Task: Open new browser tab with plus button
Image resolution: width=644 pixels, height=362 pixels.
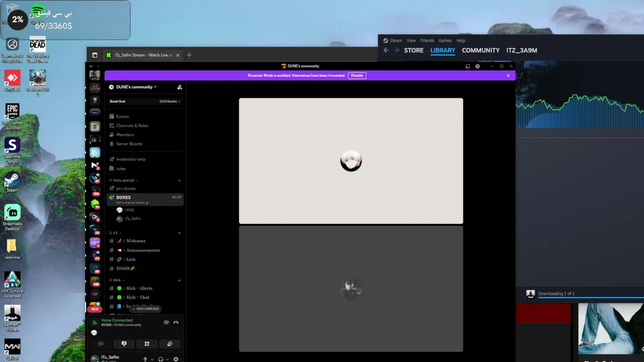Action: [189, 55]
